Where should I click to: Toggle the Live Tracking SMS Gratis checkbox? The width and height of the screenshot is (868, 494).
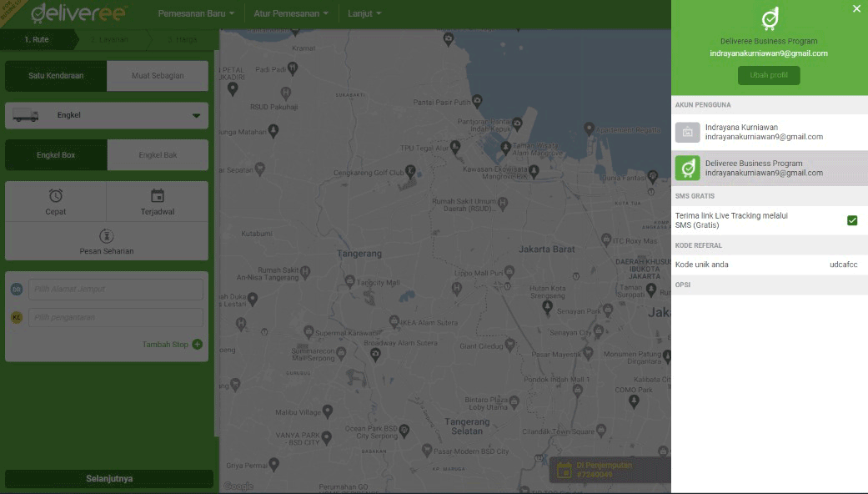852,220
